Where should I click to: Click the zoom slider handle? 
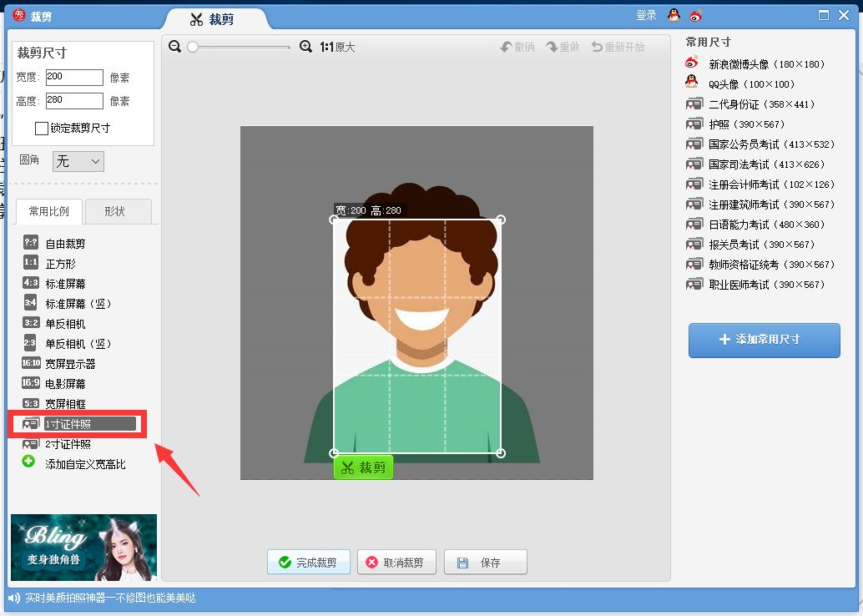pos(193,48)
